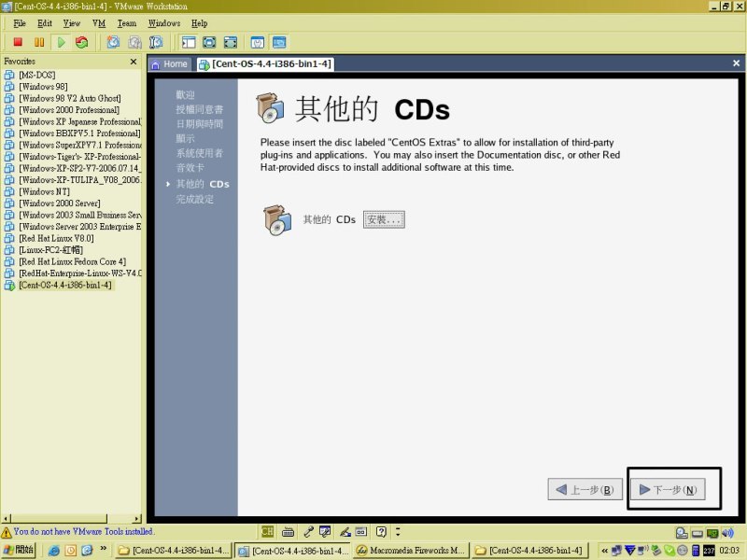Click the hard disk device icon in VMware status bar
747x560 pixels.
[682, 533]
